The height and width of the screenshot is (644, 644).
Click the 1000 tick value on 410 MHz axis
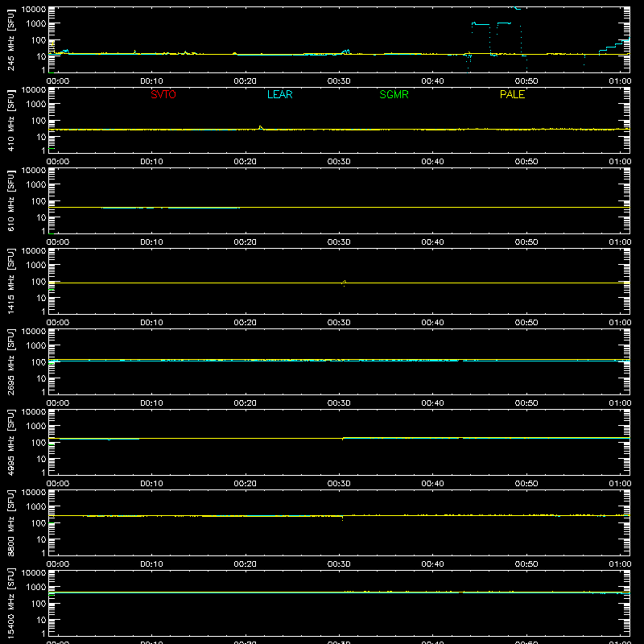pyautogui.click(x=36, y=105)
